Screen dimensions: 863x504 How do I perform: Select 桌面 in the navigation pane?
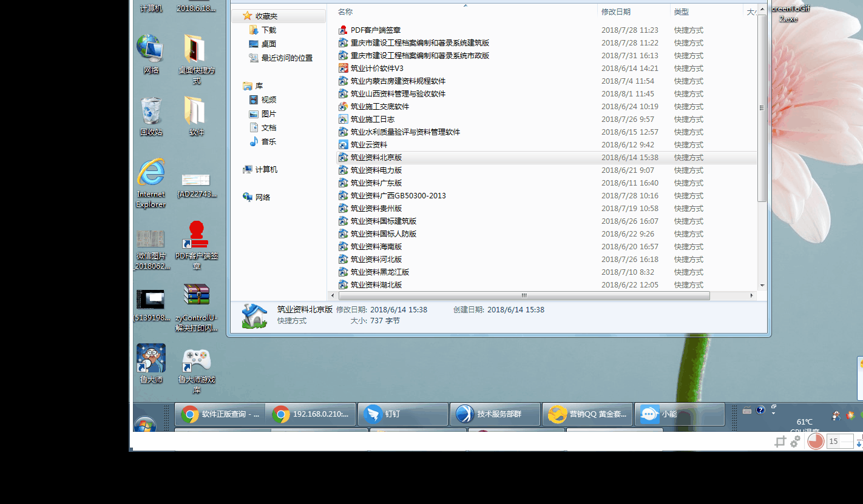click(268, 44)
